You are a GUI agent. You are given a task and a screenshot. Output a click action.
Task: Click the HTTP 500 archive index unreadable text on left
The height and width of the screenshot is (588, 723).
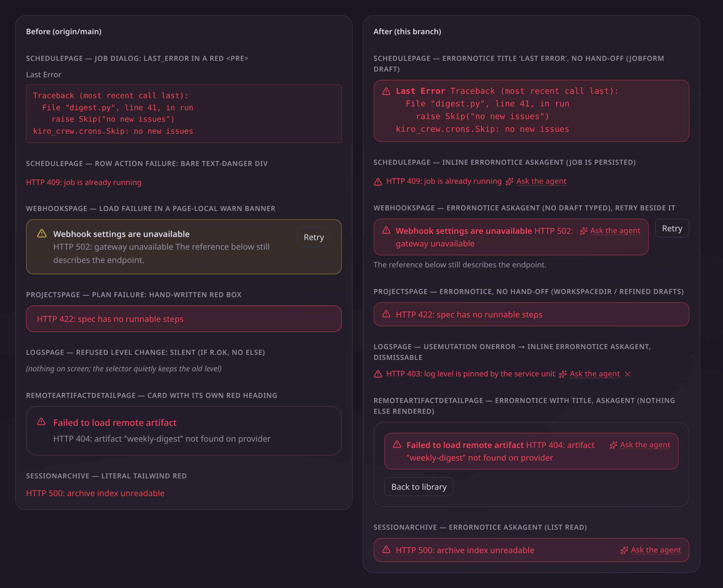tap(95, 493)
